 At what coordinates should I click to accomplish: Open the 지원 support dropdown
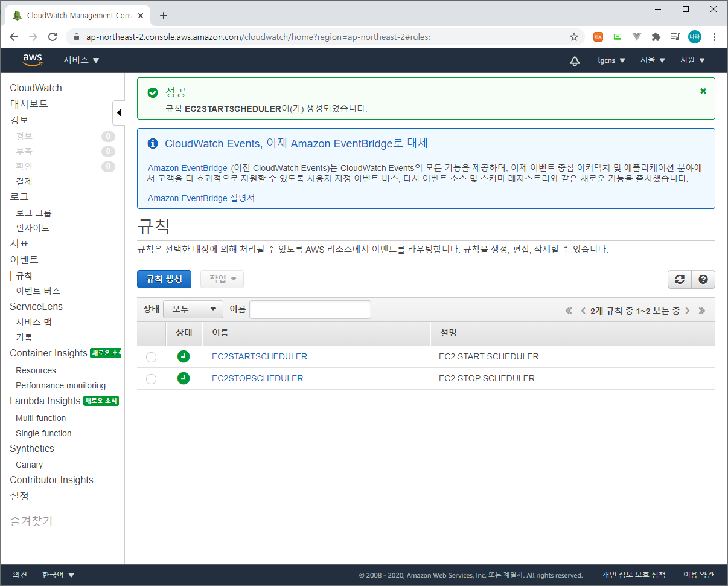pos(692,60)
